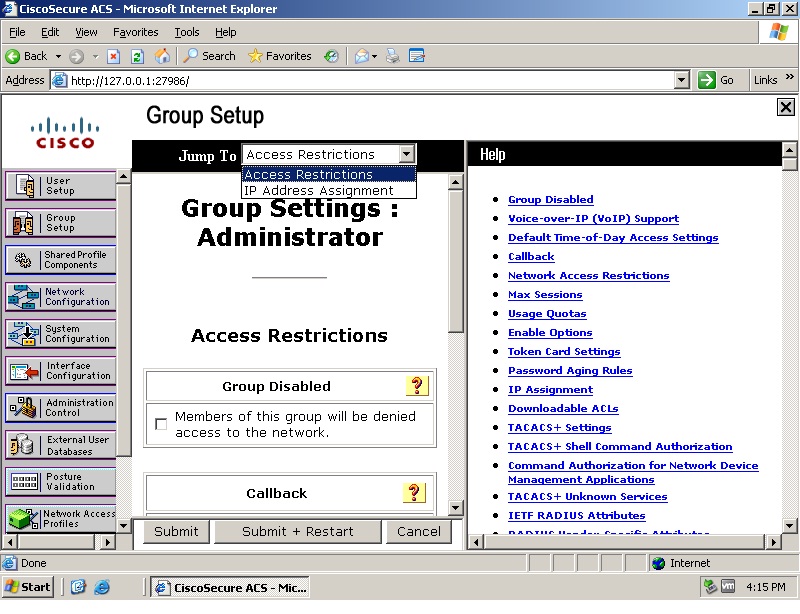Enable the Group Disabled checkbox
This screenshot has width=800, height=614.
click(x=161, y=424)
